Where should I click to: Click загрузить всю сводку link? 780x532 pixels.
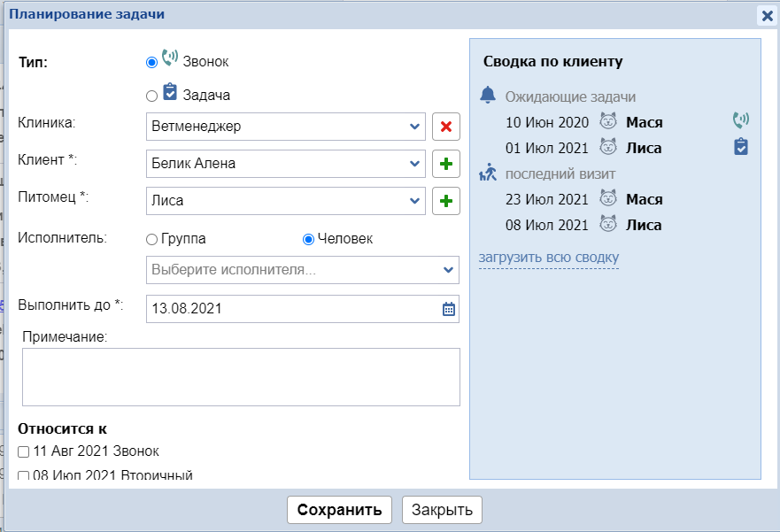point(549,258)
